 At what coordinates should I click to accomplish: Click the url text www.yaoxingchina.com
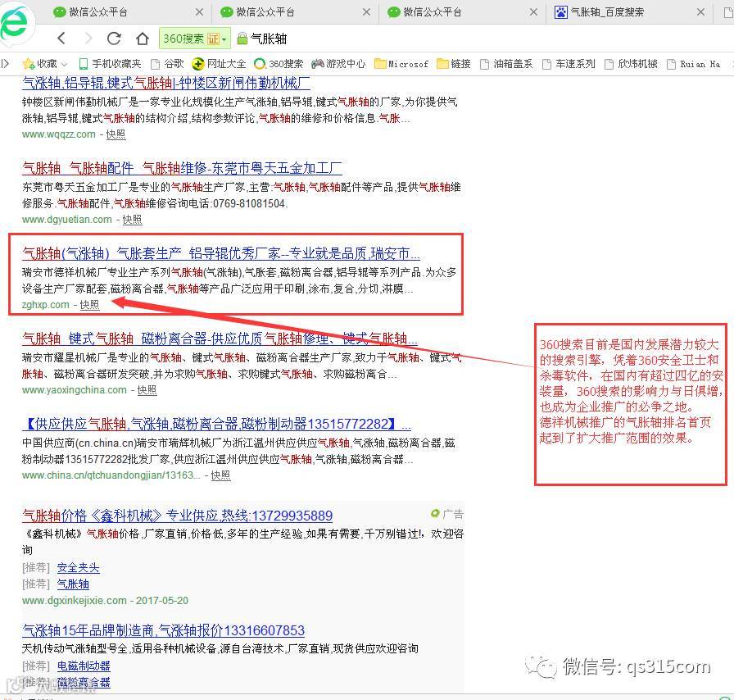coord(75,390)
